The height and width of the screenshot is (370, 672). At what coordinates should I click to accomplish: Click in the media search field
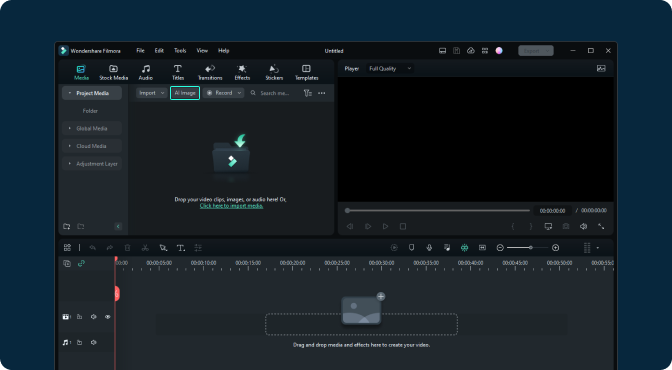[274, 93]
